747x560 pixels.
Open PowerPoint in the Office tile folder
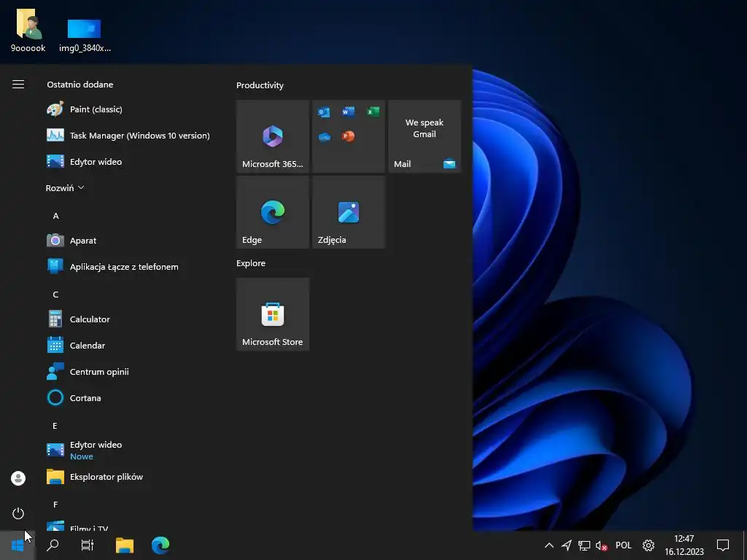[x=348, y=136]
